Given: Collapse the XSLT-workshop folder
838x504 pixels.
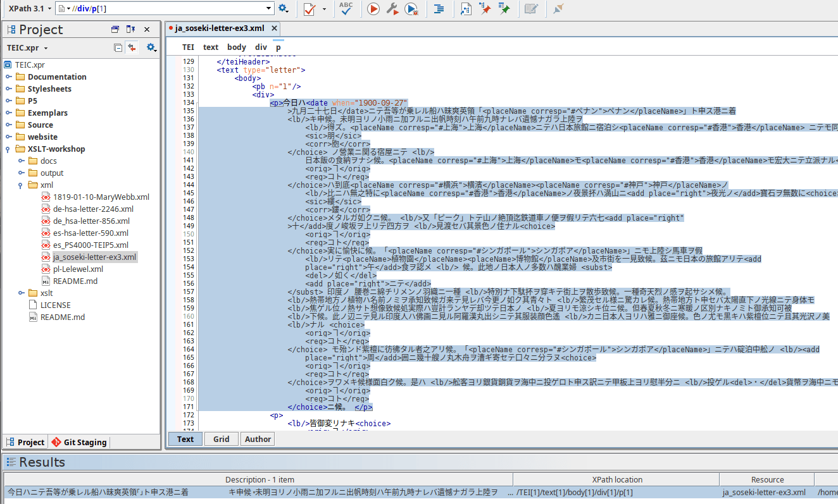Looking at the screenshot, I should click(x=9, y=149).
